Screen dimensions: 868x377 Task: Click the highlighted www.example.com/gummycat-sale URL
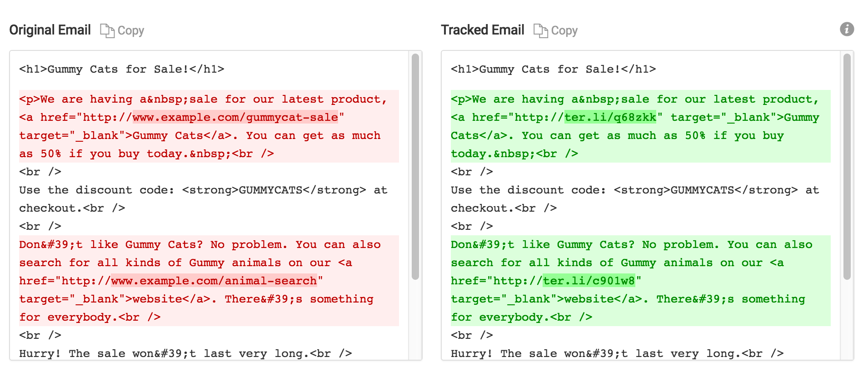pos(235,117)
